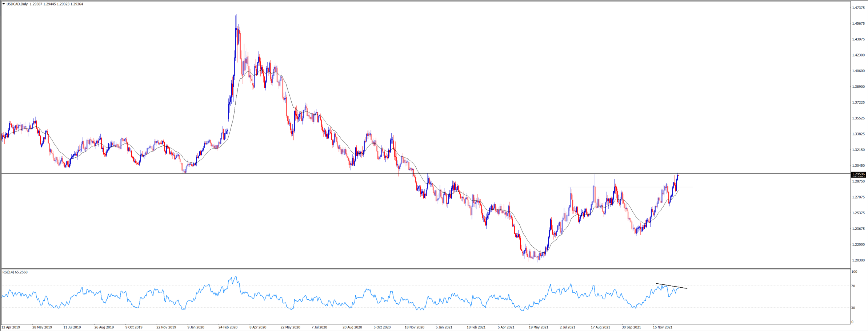
Task: Click the 1.45675 price scale label
Action: (x=858, y=24)
